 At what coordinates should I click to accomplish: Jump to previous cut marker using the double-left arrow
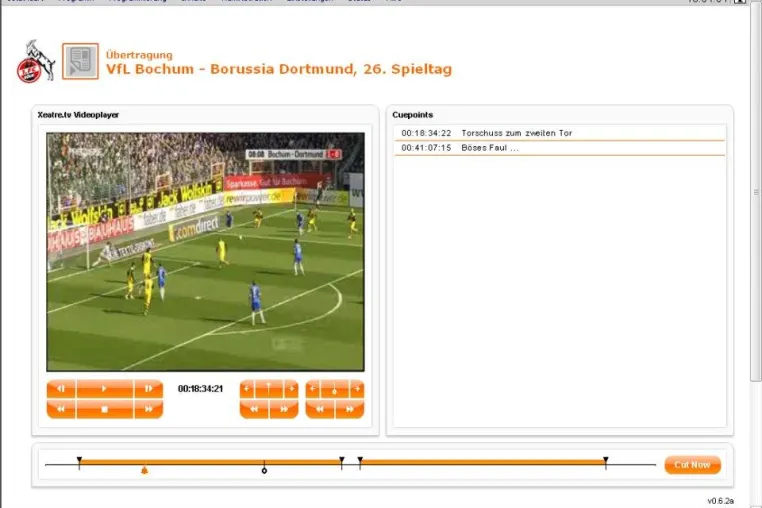coord(254,409)
